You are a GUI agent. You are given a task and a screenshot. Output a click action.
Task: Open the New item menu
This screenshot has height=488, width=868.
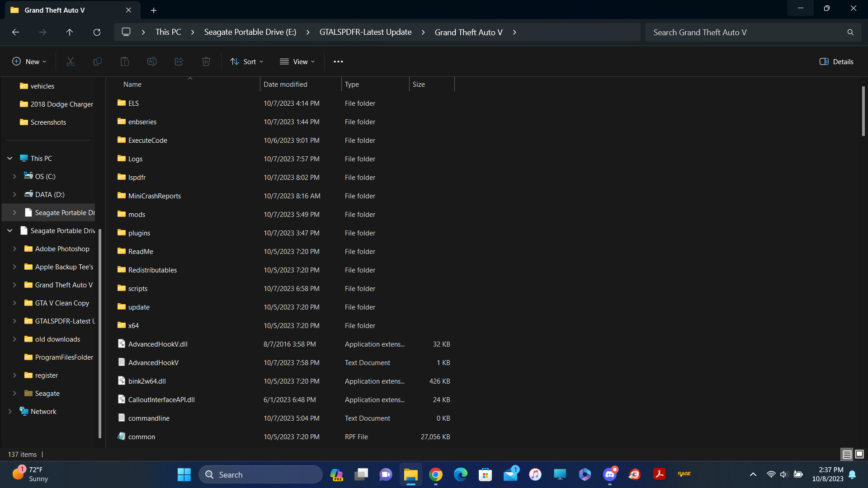[x=29, y=62]
